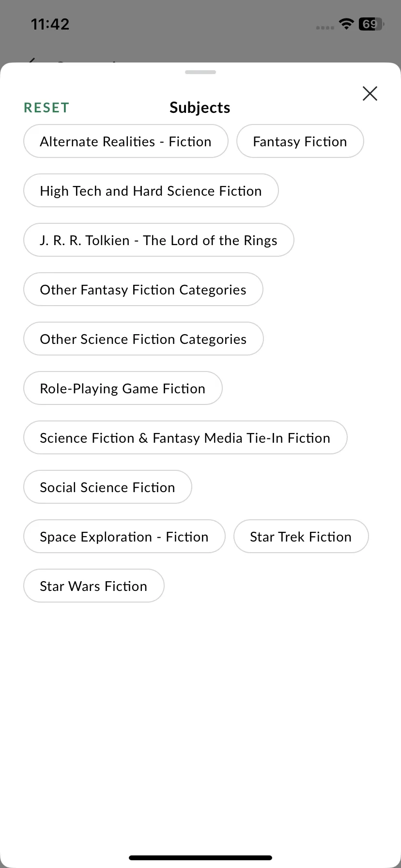401x868 pixels.
Task: Select Other Science Fiction Categories
Action: (143, 339)
